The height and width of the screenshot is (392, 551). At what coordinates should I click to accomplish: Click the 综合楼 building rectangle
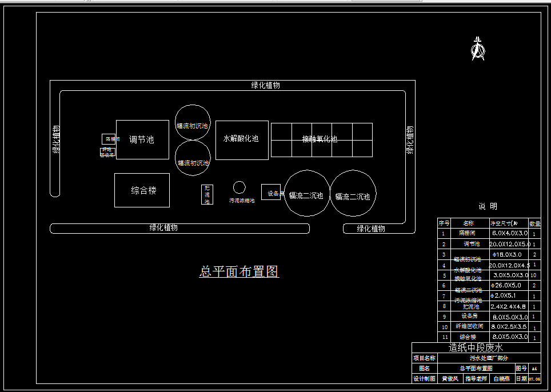click(142, 190)
